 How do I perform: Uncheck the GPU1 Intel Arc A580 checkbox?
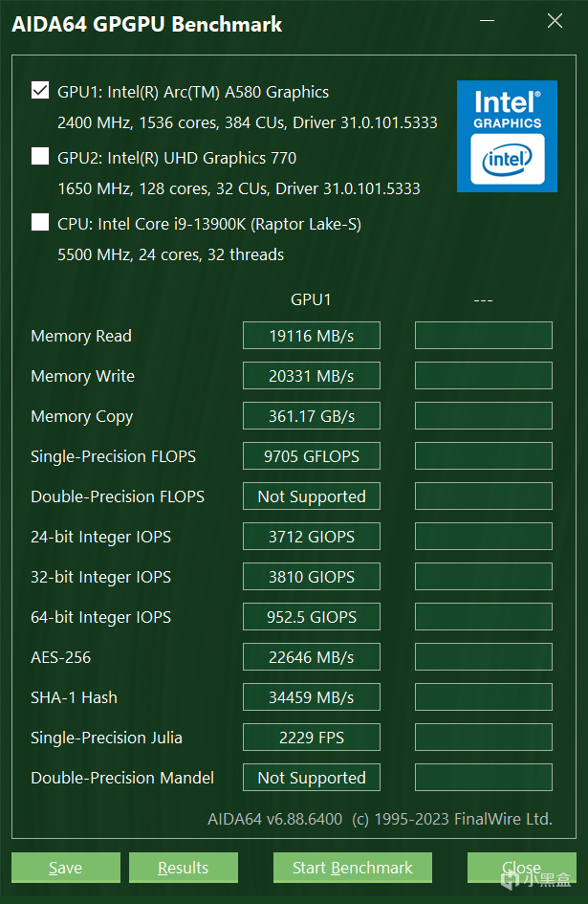tap(40, 91)
